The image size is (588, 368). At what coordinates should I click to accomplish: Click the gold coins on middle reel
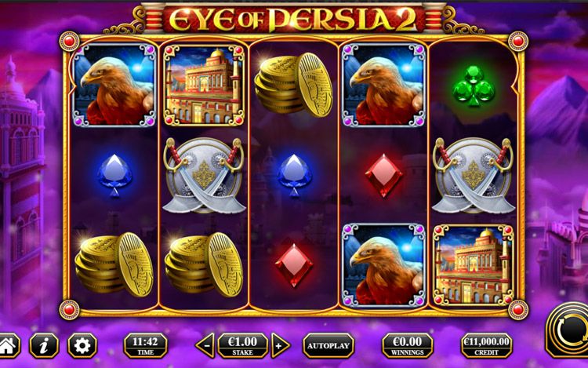(x=294, y=86)
